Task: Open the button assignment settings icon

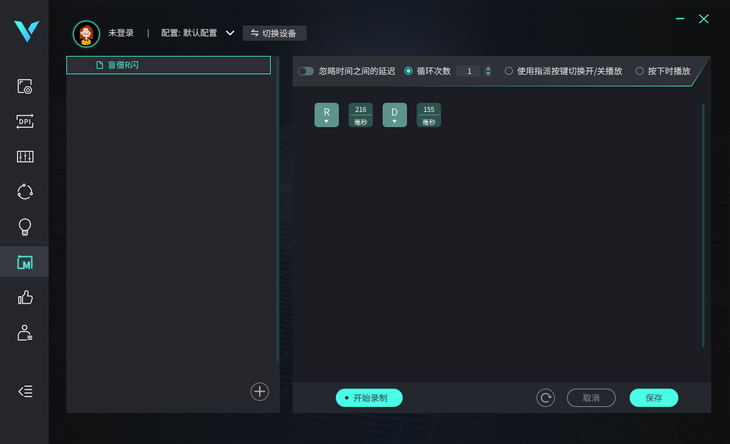Action: pos(25,87)
